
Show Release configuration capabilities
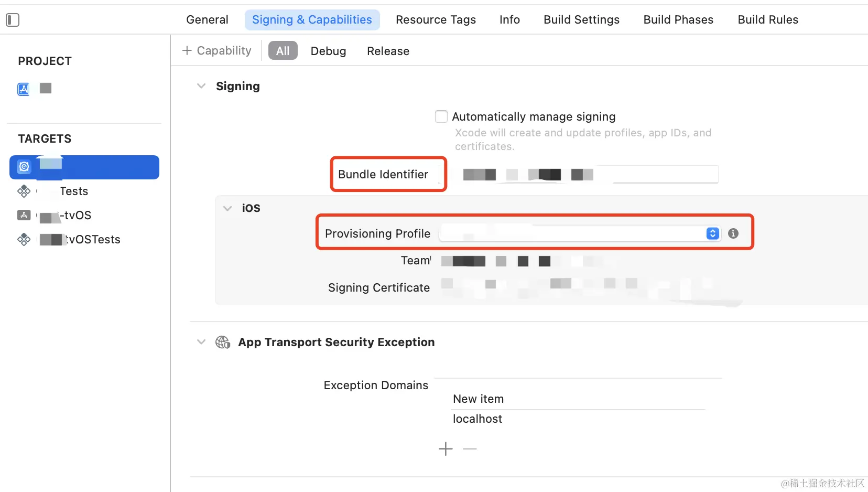click(x=388, y=51)
